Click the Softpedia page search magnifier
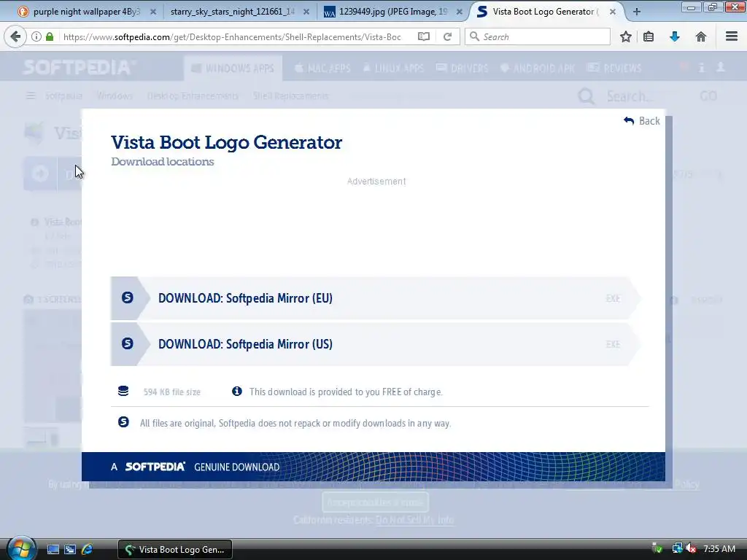 point(587,96)
